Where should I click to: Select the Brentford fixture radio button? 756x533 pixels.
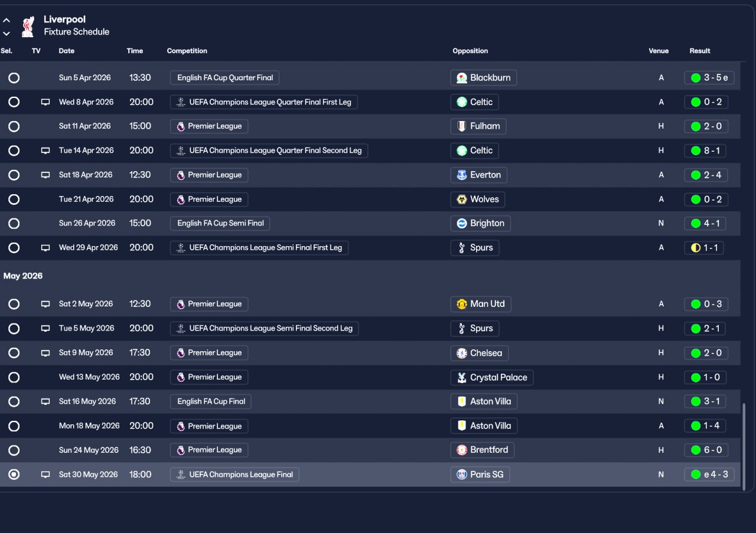(14, 450)
